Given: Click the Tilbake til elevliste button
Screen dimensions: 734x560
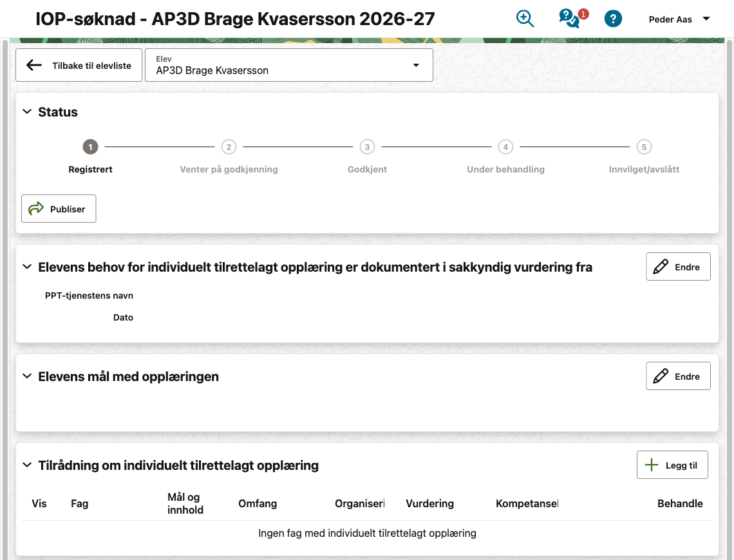Looking at the screenshot, I should tap(79, 65).
